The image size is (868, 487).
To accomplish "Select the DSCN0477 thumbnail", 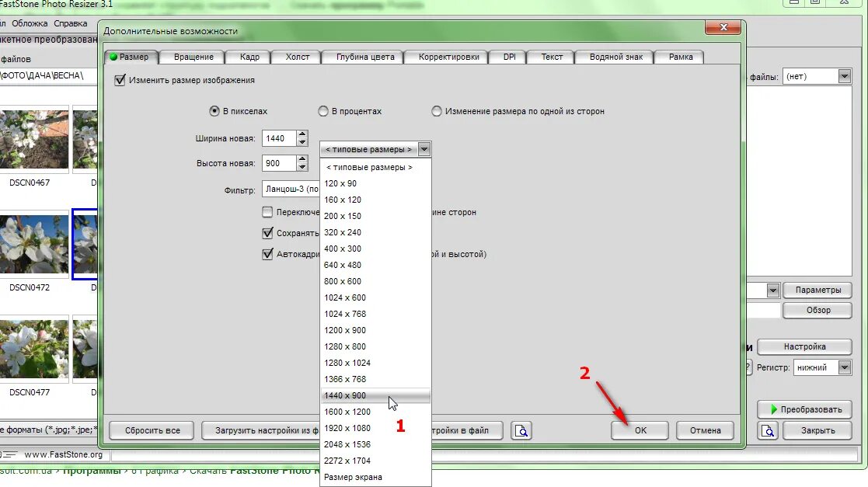I will (34, 348).
